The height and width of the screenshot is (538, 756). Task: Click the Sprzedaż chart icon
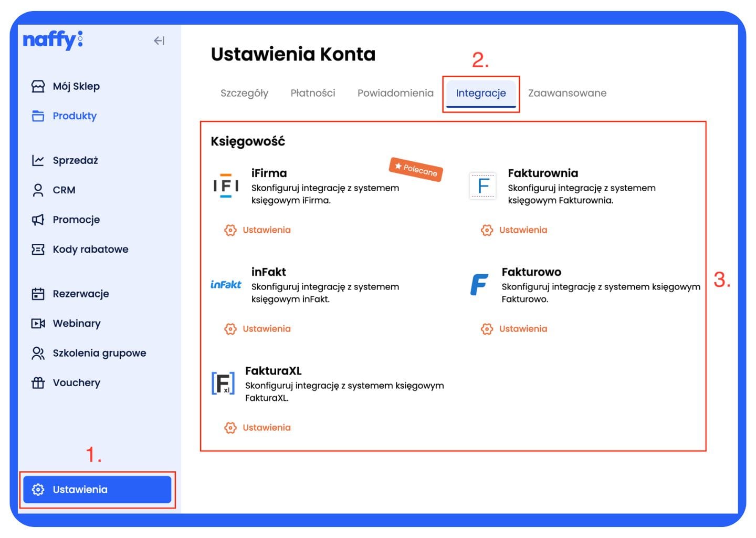[x=38, y=160]
